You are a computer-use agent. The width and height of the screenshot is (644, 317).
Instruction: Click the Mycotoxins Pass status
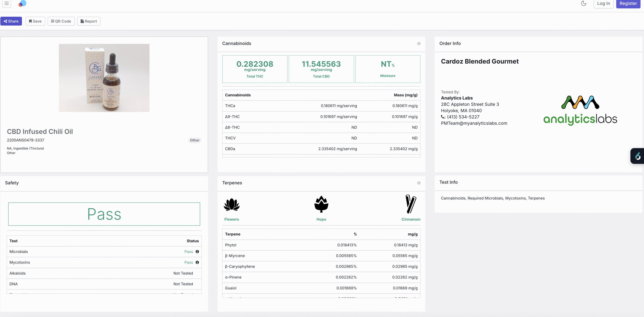point(189,262)
